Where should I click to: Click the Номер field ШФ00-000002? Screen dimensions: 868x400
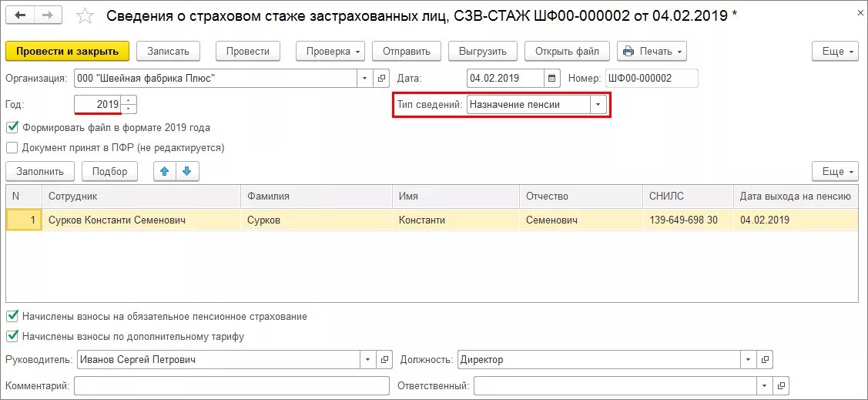652,79
